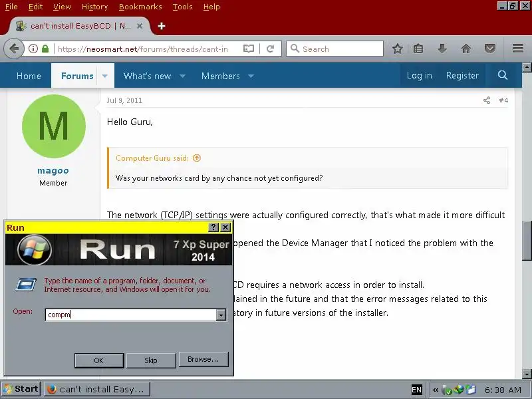Go back with the browser back arrow
The image size is (532, 399).
coord(14,49)
